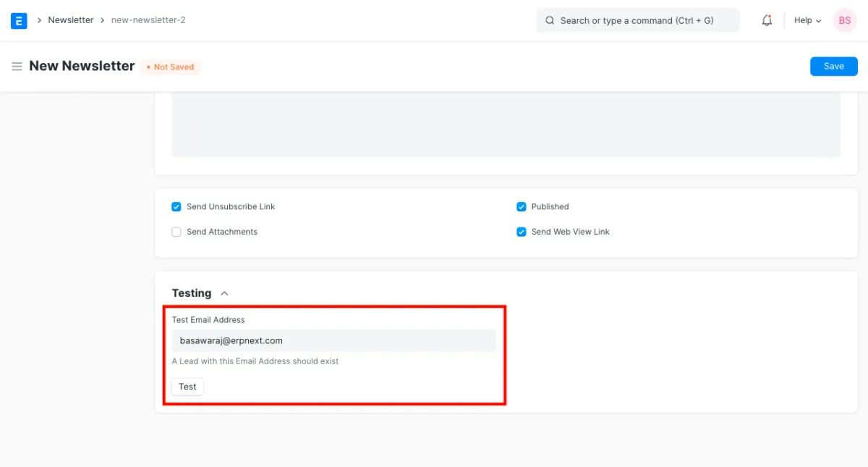This screenshot has width=868, height=467.
Task: Uncheck Send Unsubscribe Link
Action: point(176,207)
